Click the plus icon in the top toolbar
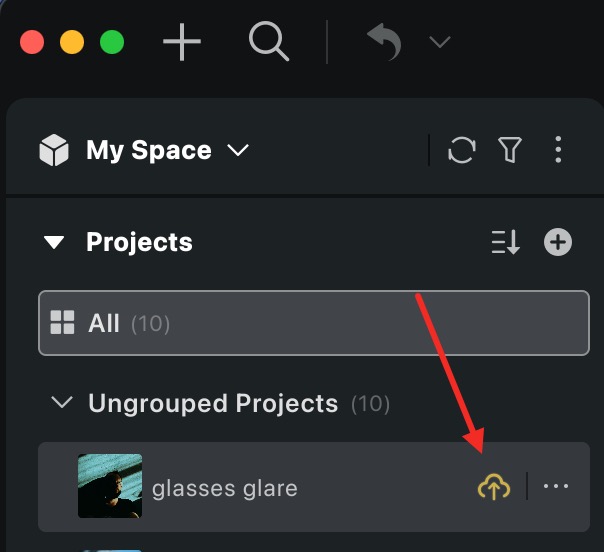 tap(182, 43)
